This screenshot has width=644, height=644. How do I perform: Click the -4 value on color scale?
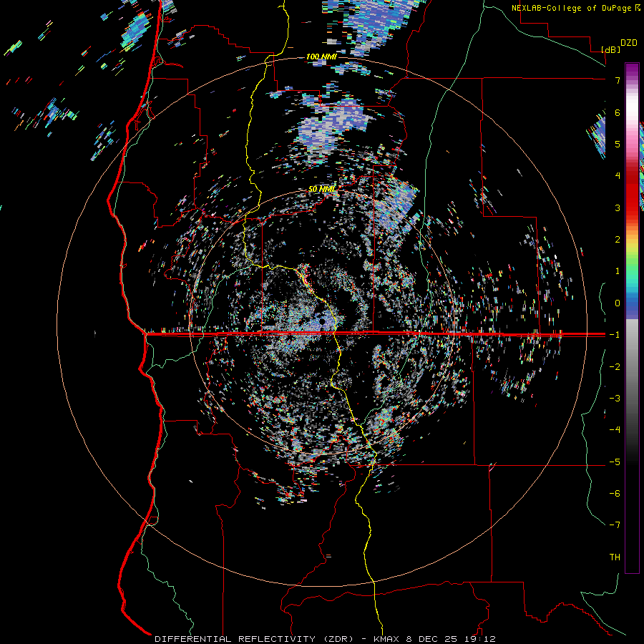pos(615,430)
